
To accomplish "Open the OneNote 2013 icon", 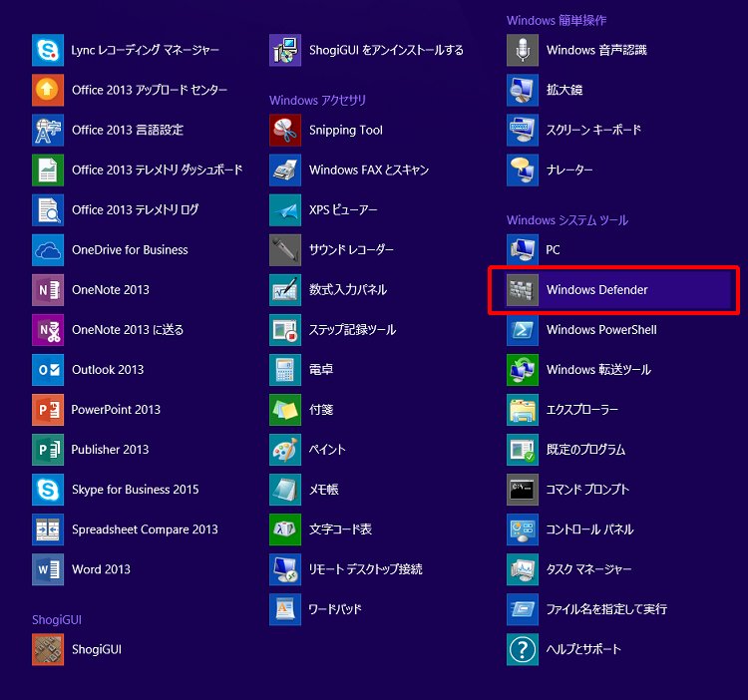I will 48,289.
